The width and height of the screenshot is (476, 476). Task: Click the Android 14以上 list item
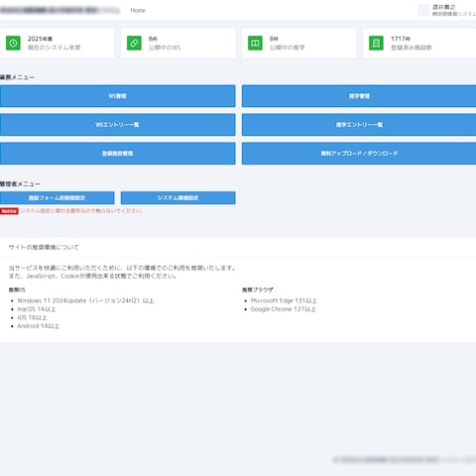(39, 326)
